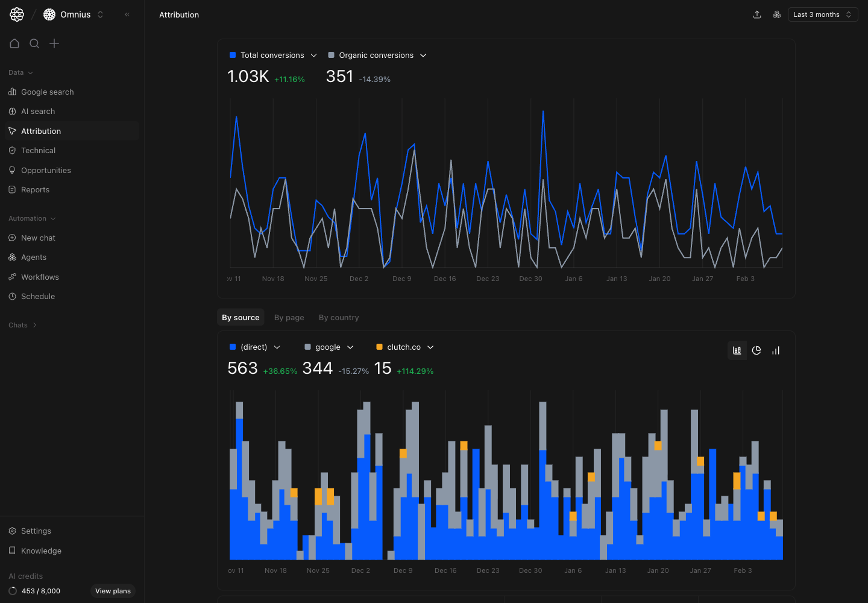The width and height of the screenshot is (868, 603).
Task: Open Opportunities from the sidebar
Action: [46, 170]
